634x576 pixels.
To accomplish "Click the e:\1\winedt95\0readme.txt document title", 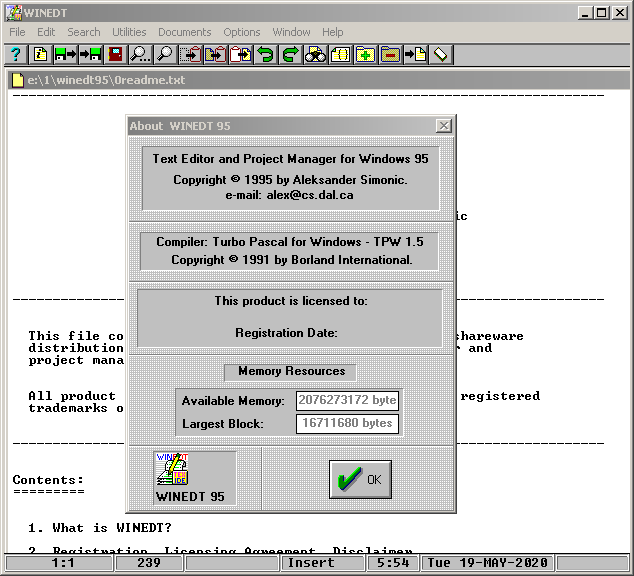I will pyautogui.click(x=106, y=80).
